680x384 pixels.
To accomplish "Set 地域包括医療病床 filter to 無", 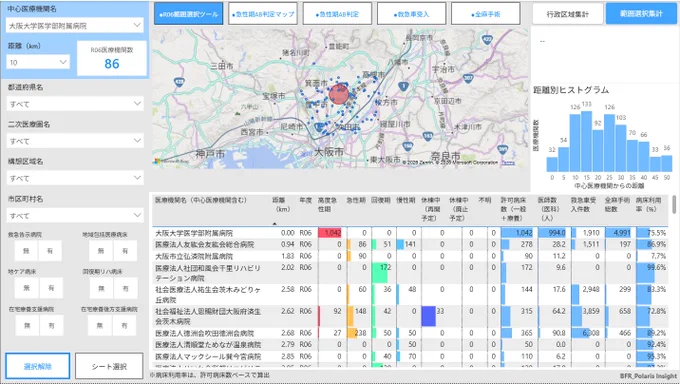I will point(101,251).
